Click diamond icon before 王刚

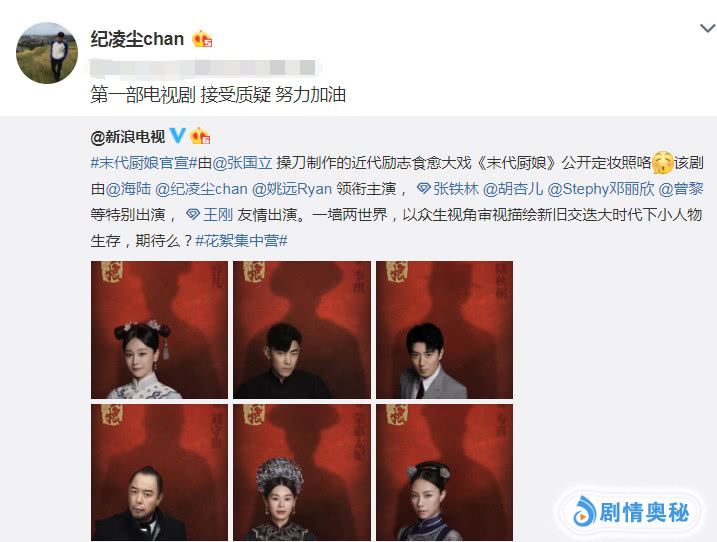click(x=193, y=214)
